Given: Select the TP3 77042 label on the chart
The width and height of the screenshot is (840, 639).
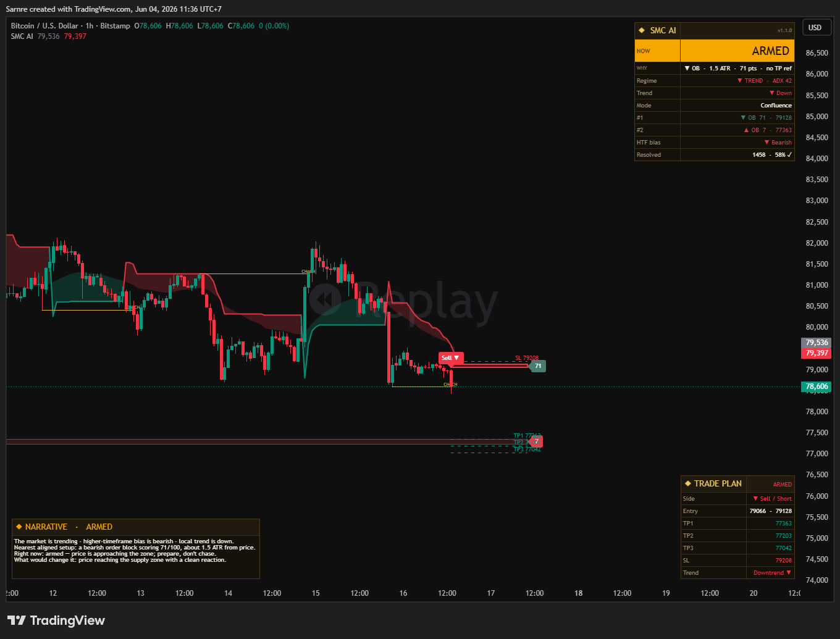Looking at the screenshot, I should [x=527, y=449].
